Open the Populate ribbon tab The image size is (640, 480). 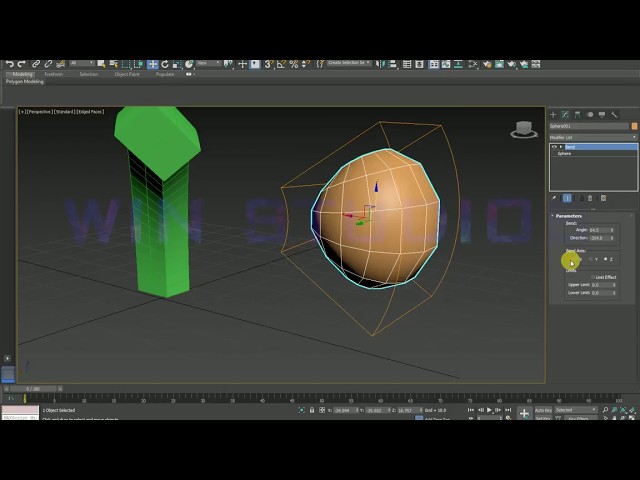(x=165, y=74)
